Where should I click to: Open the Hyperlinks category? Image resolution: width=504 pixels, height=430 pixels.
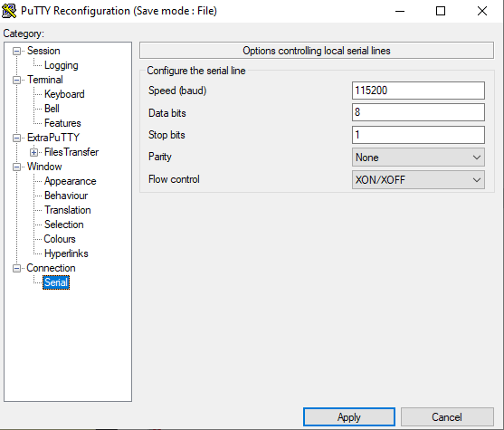[x=66, y=253]
